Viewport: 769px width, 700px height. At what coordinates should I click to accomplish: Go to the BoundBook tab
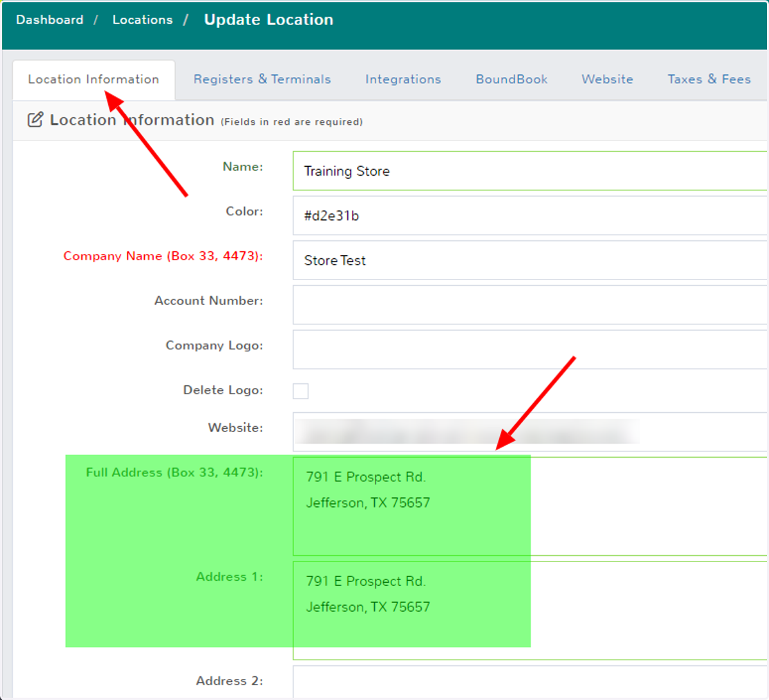pos(511,79)
